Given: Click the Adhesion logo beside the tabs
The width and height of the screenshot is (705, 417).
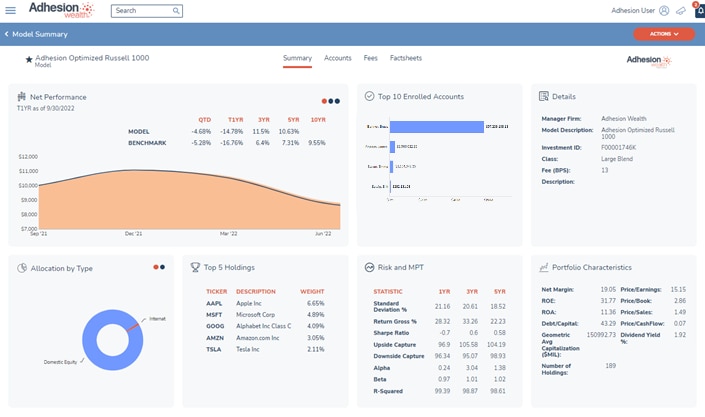Looking at the screenshot, I should tap(649, 61).
